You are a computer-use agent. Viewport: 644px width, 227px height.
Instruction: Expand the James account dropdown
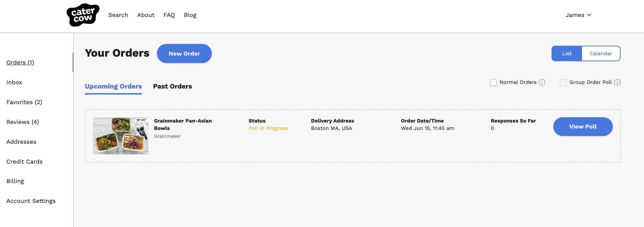tap(578, 15)
